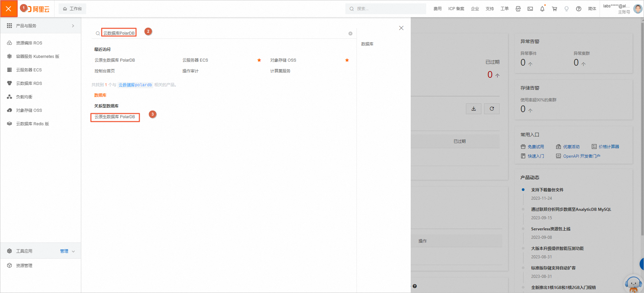The height and width of the screenshot is (293, 644).
Task: Open news 标准版存储支持自动扩容
Action: tap(553, 268)
